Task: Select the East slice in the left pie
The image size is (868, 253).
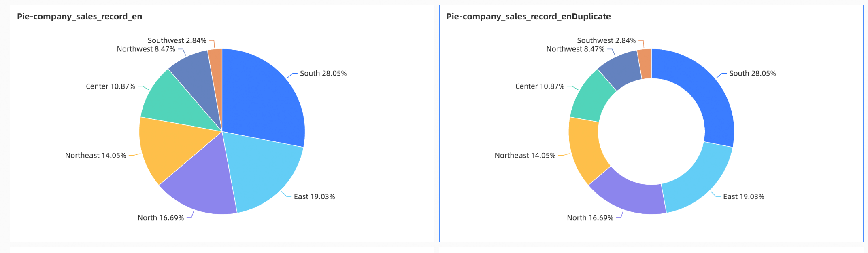Action: coord(263,170)
